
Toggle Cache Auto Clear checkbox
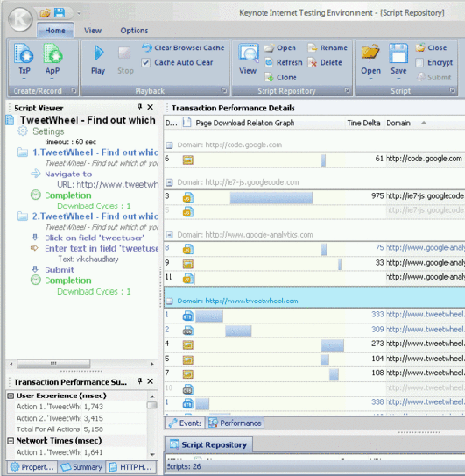pos(146,63)
